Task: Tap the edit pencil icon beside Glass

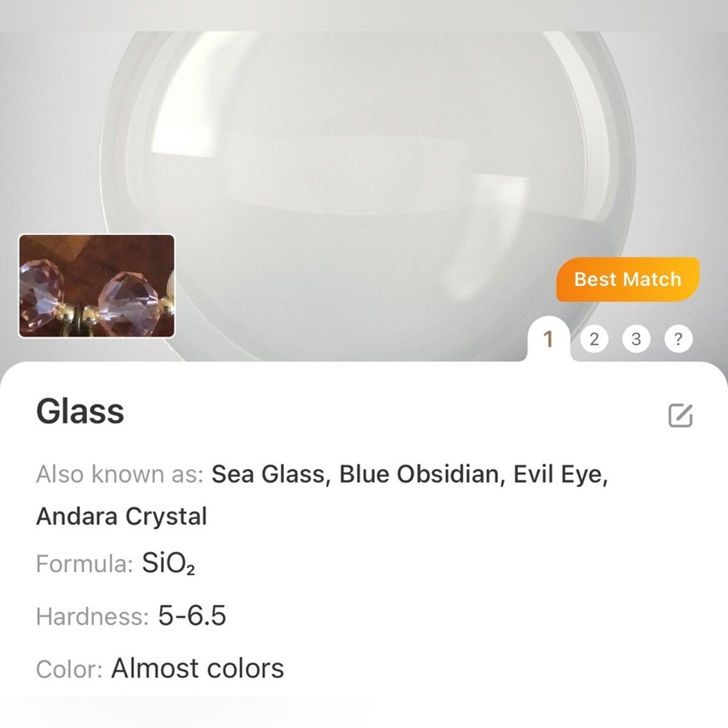Action: (680, 415)
